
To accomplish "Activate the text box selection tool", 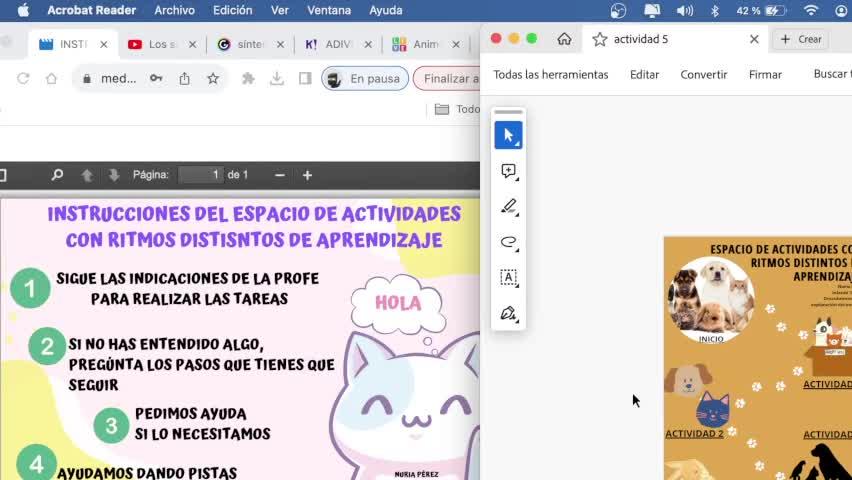I will click(508, 278).
